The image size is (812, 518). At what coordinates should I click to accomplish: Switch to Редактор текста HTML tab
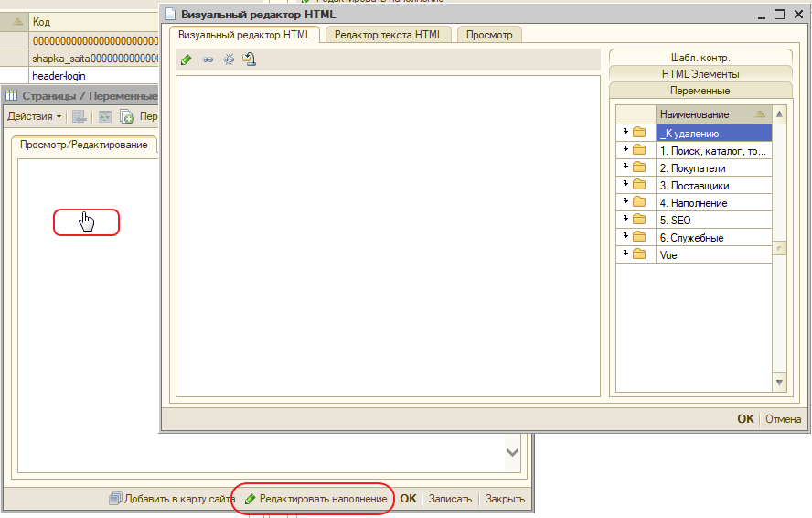click(389, 35)
